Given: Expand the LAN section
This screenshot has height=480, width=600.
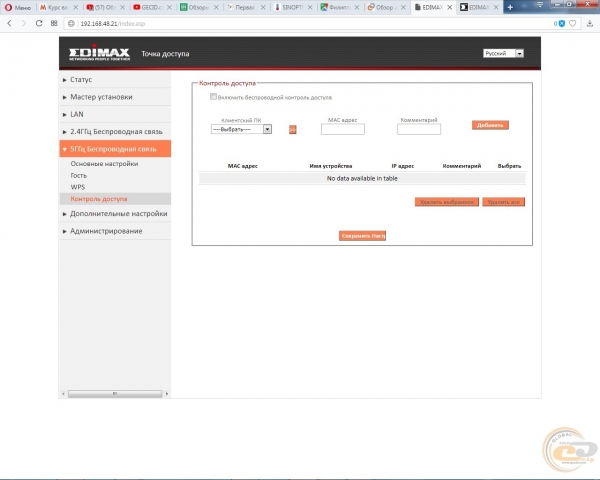Looking at the screenshot, I should coord(115,114).
